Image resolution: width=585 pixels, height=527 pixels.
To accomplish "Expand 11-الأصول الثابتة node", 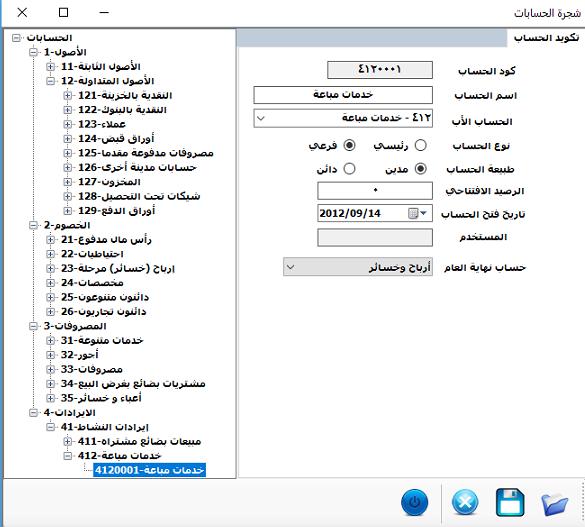I will pos(50,66).
